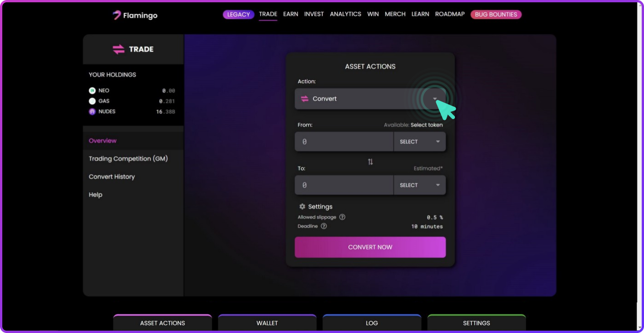
Task: Open the LEGACY menu item
Action: point(238,14)
